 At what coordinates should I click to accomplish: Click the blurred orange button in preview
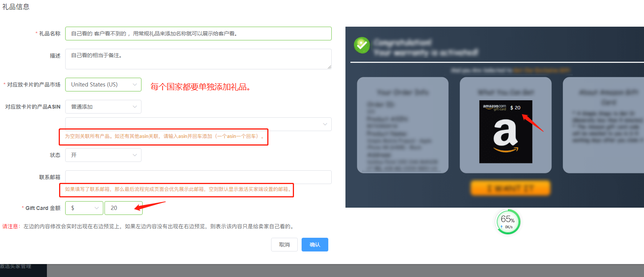click(x=511, y=188)
